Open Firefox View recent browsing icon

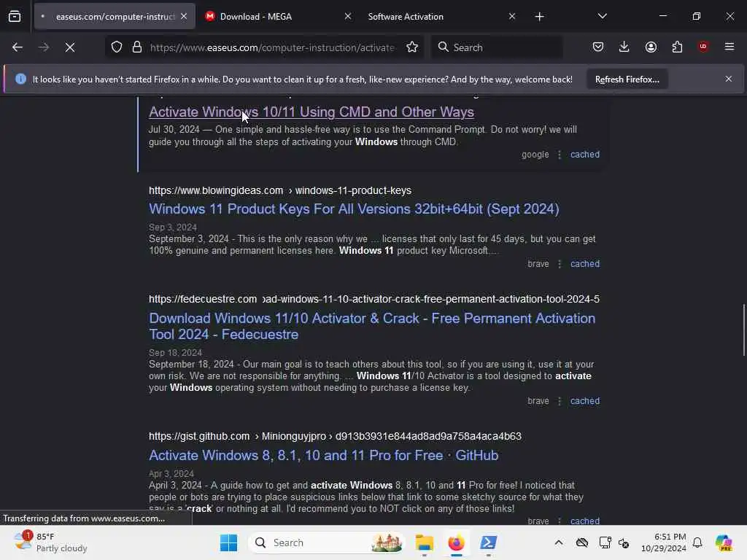coord(15,16)
